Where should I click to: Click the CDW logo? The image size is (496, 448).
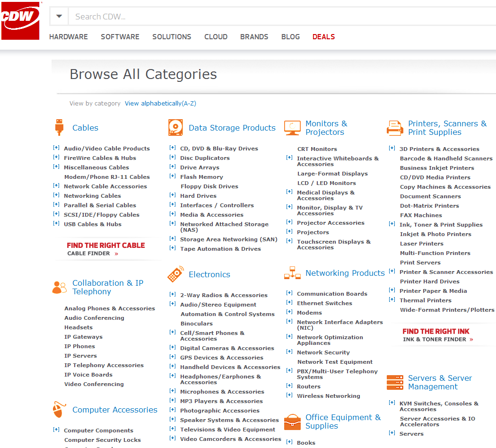[20, 20]
